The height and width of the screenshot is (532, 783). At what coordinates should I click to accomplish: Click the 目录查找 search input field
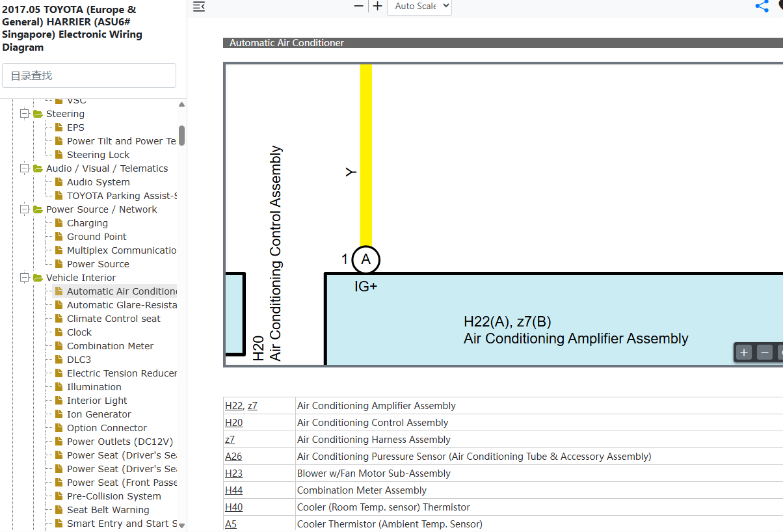coord(89,75)
